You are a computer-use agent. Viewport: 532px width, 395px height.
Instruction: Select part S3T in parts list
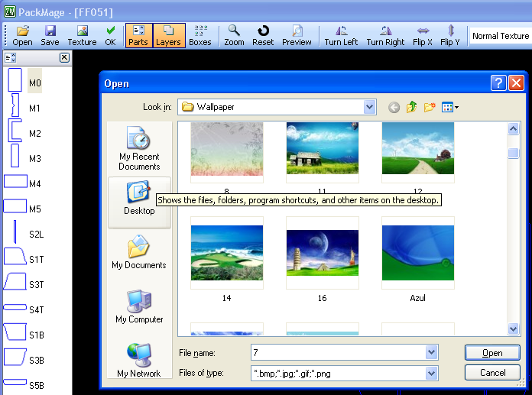coord(24,283)
